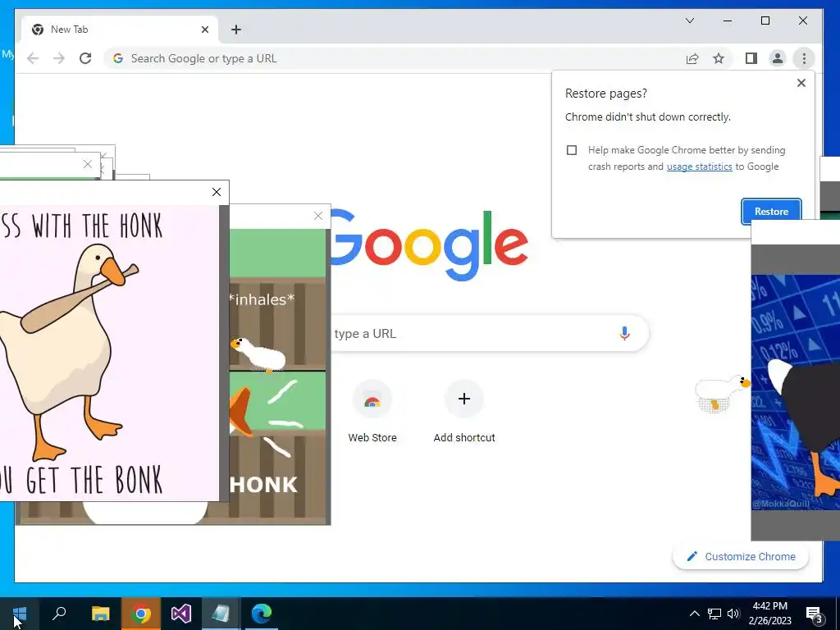Open the network tray icon

tap(714, 614)
